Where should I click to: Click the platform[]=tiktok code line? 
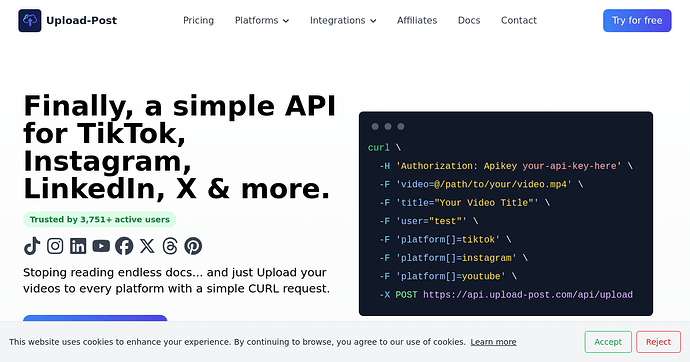[x=445, y=240]
